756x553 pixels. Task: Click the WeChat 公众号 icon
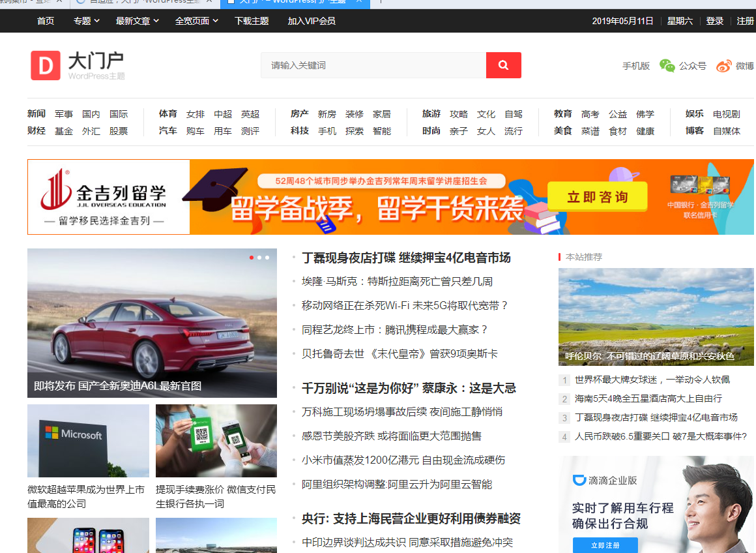coord(667,66)
